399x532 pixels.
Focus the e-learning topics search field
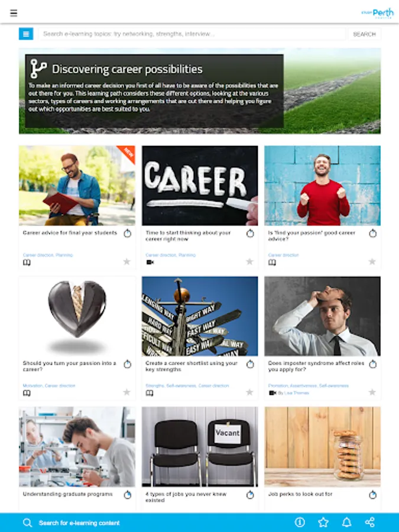point(192,34)
